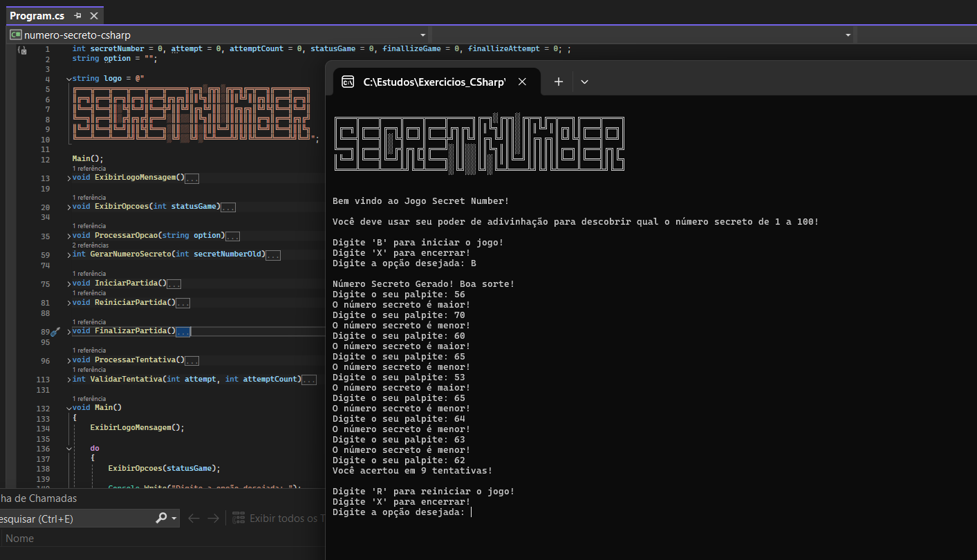Click the back arrow in call stack toolbar
Image resolution: width=977 pixels, height=560 pixels.
tap(194, 518)
